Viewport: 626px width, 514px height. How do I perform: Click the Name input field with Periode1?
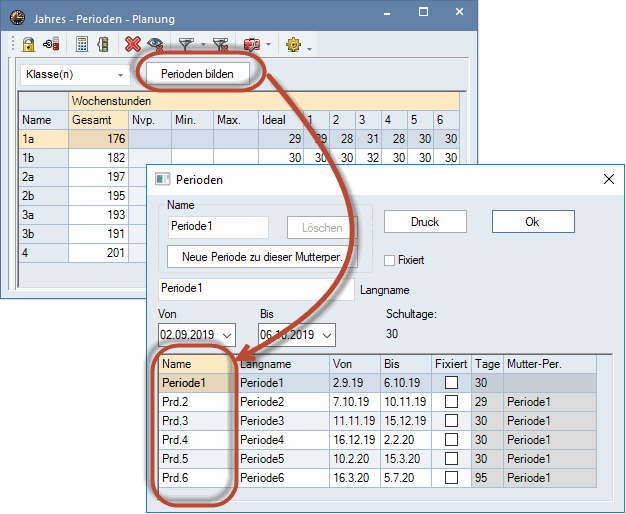(x=218, y=227)
